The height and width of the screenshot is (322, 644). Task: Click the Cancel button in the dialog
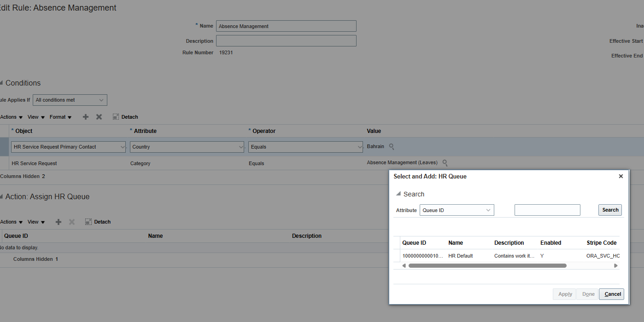[612, 294]
